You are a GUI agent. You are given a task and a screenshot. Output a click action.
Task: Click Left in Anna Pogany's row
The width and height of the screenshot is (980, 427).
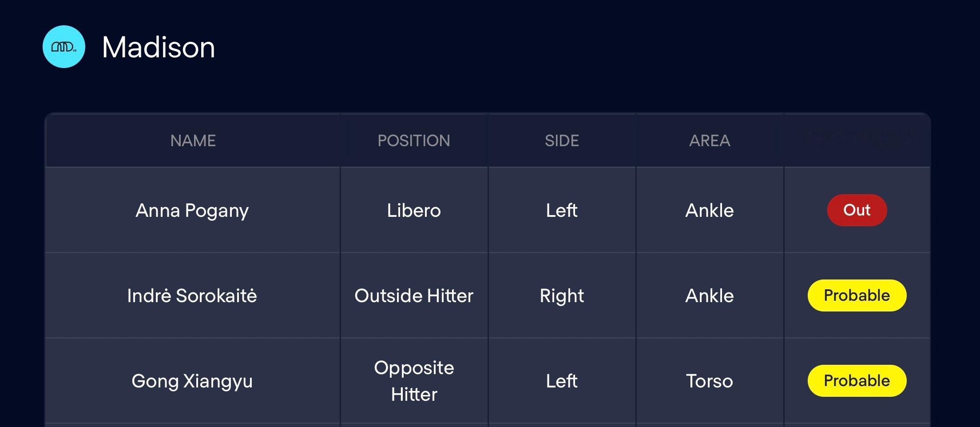(562, 210)
